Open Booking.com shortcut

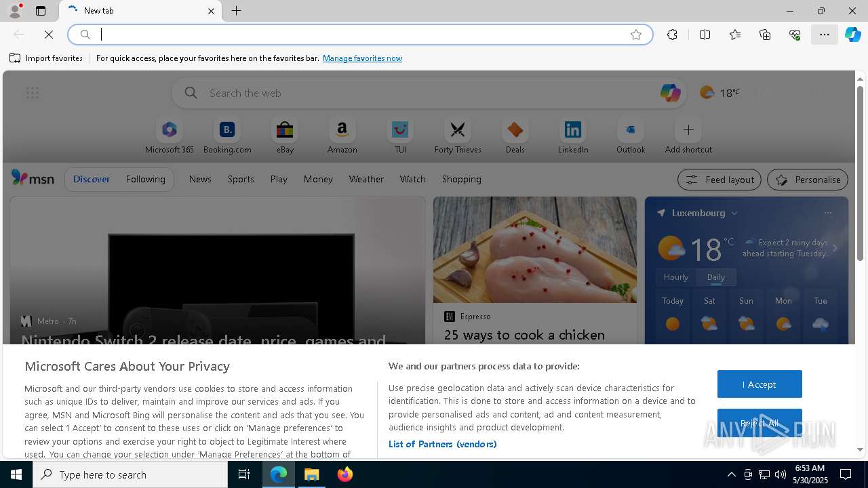227,136
